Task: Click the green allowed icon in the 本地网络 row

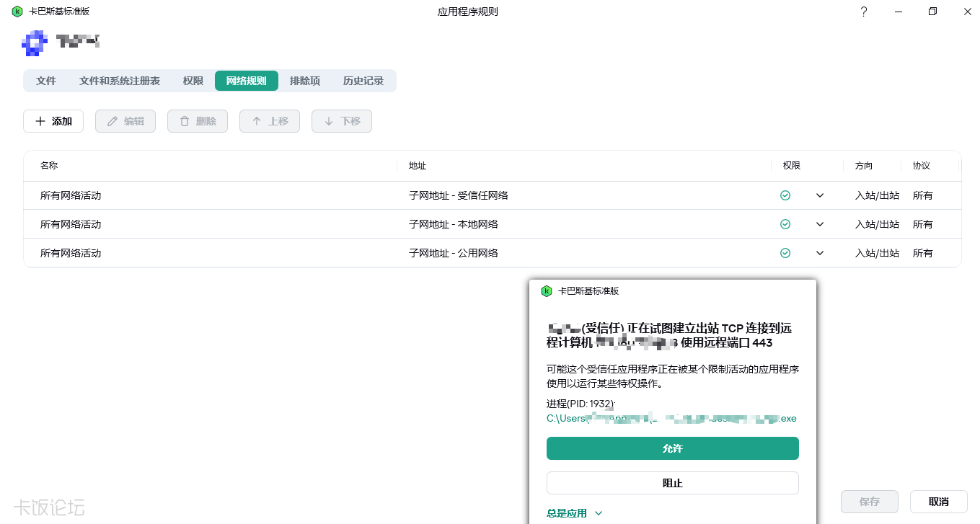Action: coord(785,224)
